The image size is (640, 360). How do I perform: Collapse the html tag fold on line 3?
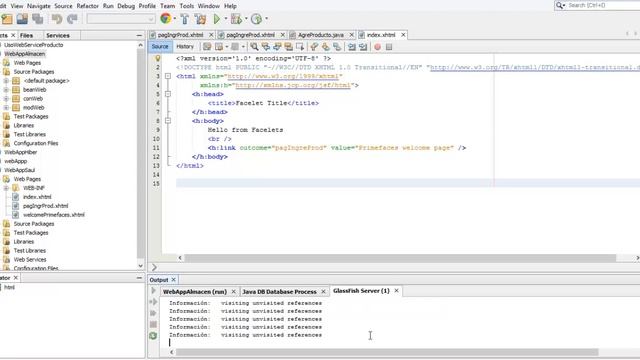tap(168, 76)
